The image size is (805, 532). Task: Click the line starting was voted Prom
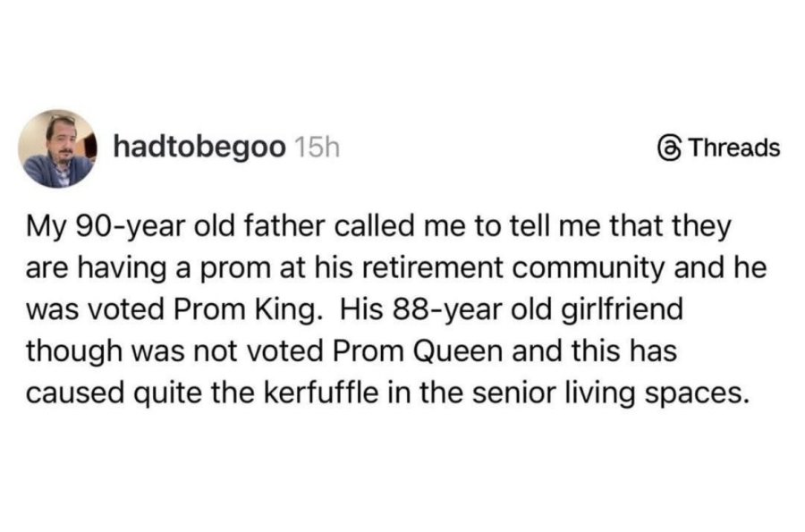[354, 310]
